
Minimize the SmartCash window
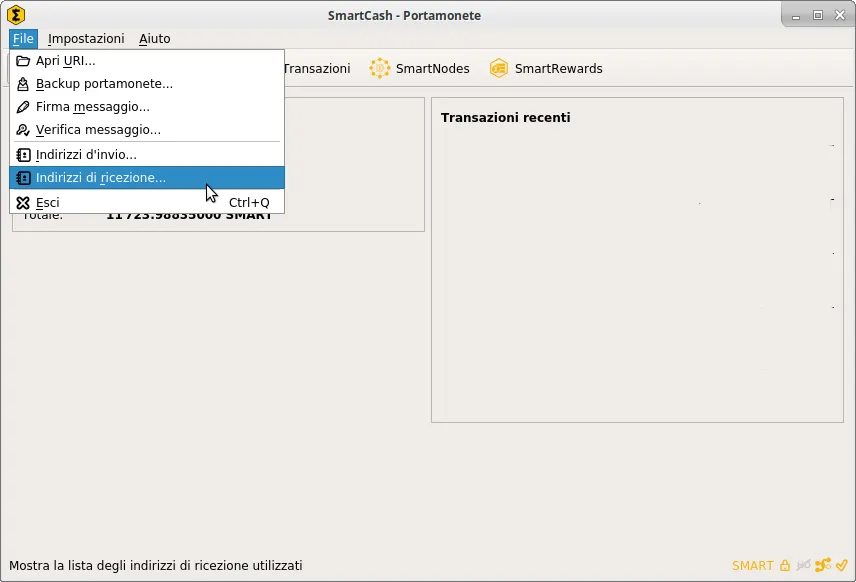point(796,16)
